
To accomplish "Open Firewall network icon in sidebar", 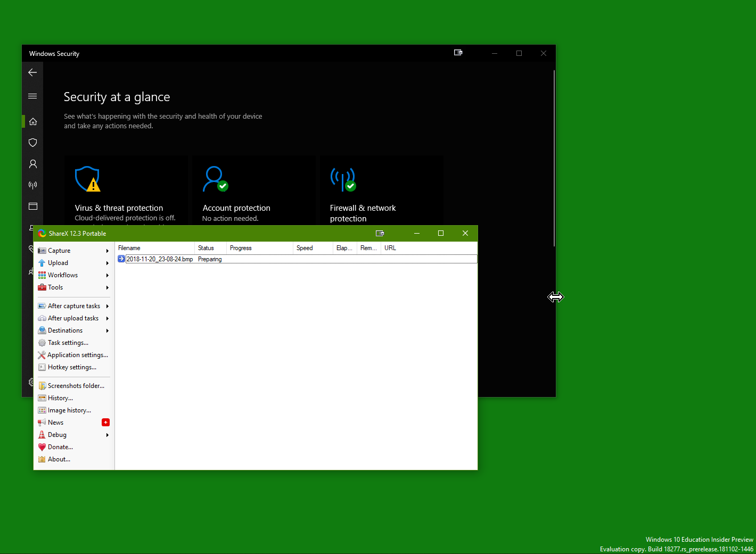I will pos(33,185).
